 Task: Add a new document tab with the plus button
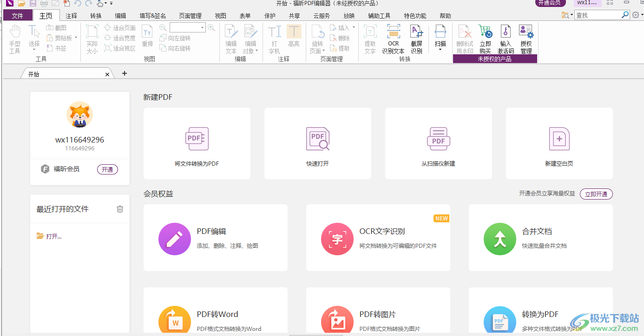(124, 73)
